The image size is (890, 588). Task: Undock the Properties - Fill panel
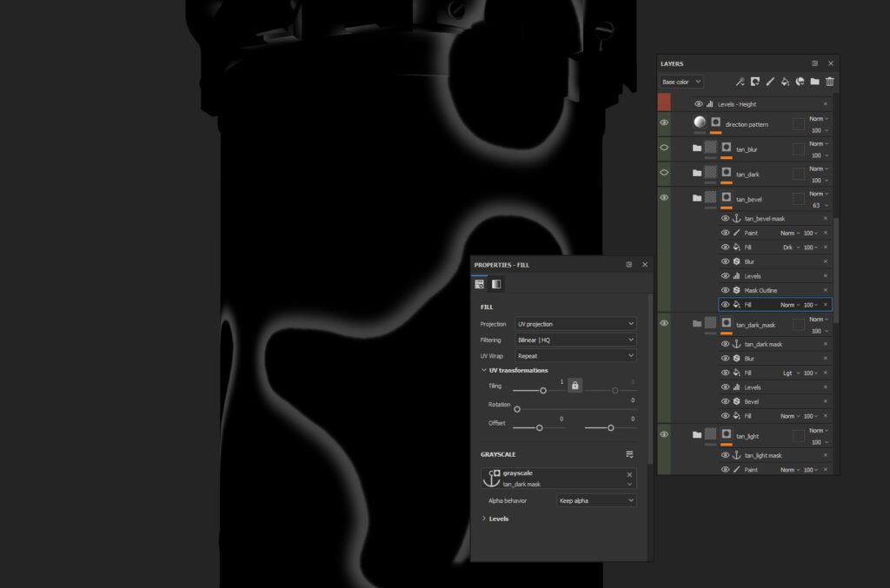[x=629, y=264]
